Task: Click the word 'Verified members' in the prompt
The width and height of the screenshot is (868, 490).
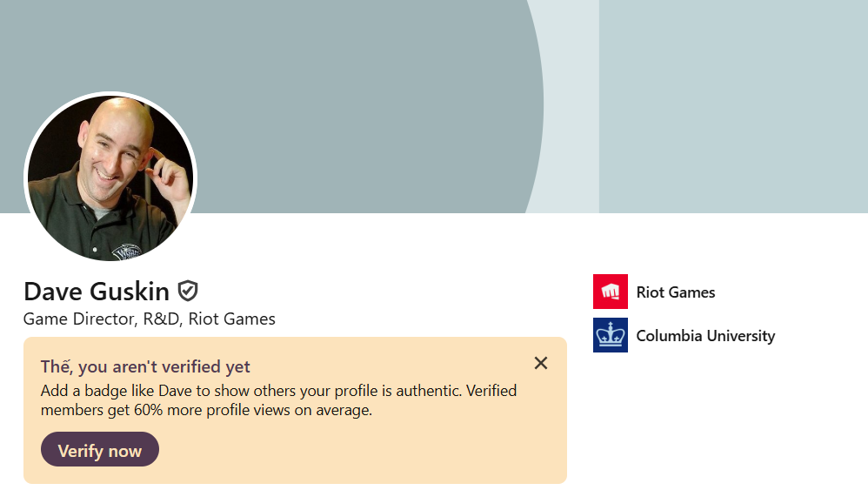Action: tap(492, 391)
